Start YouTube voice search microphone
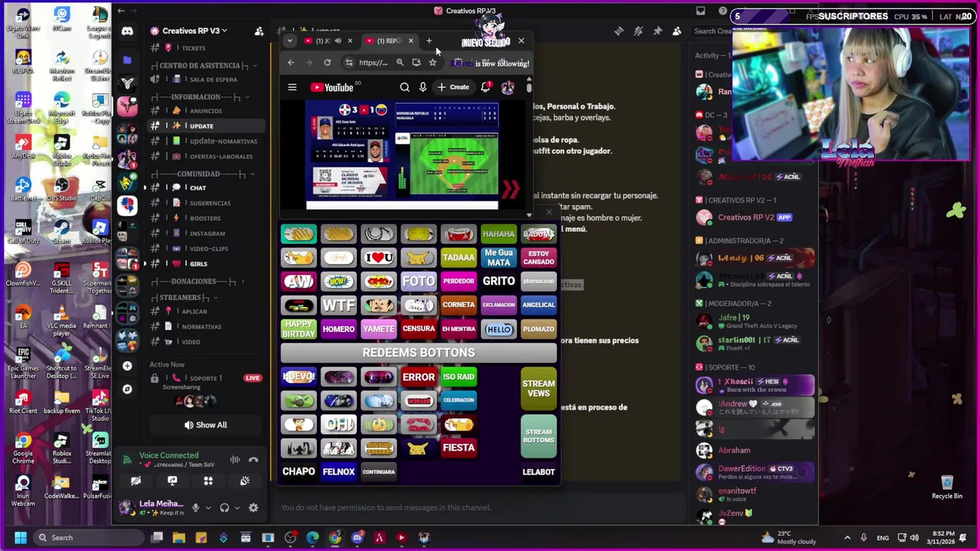Viewport: 980px width, 551px height. [423, 87]
